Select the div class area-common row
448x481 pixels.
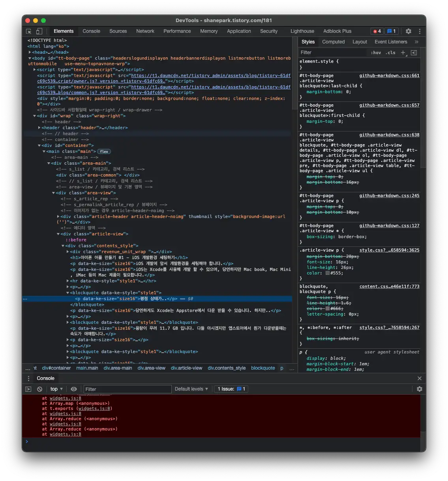click(x=98, y=175)
